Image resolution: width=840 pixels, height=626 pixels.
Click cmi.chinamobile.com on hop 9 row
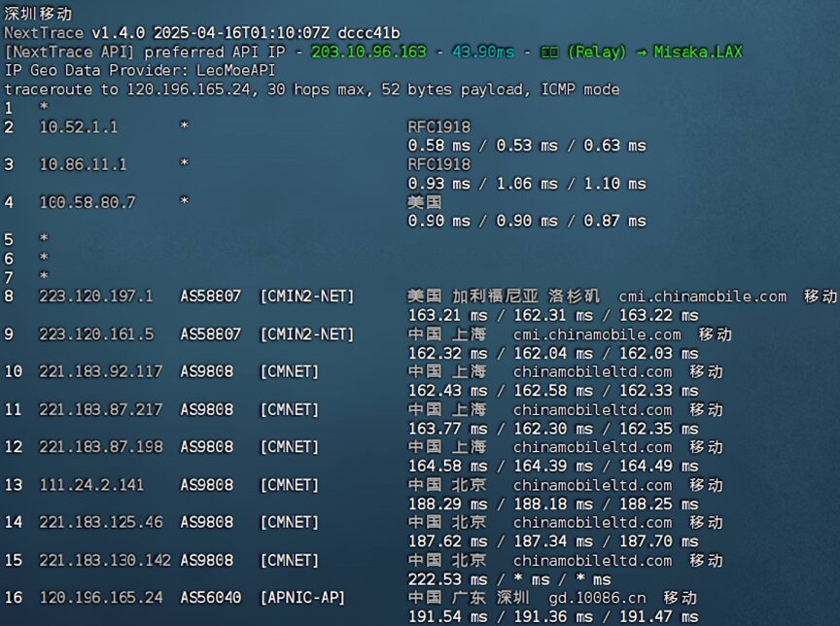597,334
